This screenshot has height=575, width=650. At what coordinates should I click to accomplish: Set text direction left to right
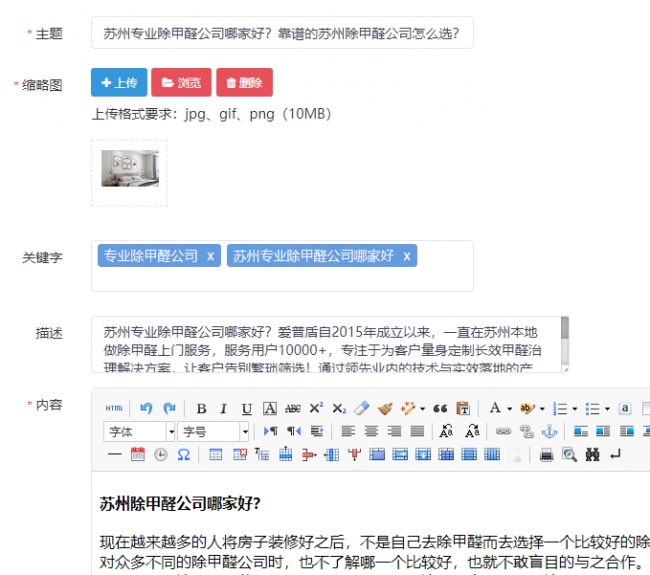[x=270, y=432]
